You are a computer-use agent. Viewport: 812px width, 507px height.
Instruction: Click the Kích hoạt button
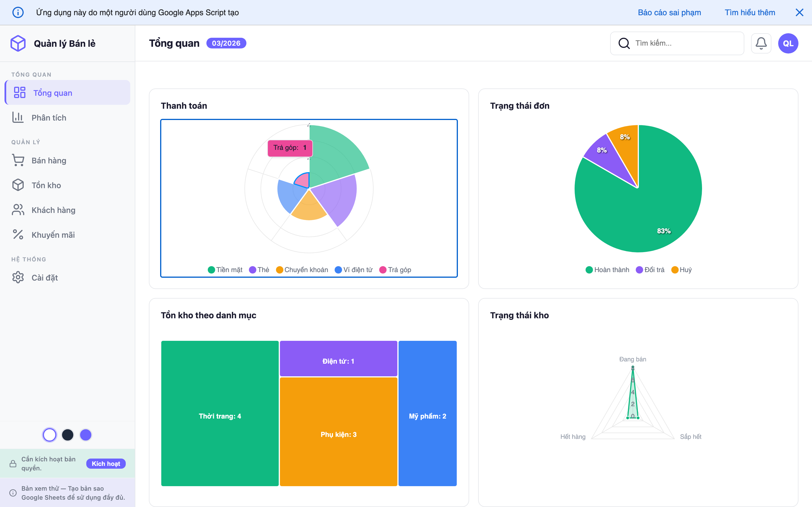coord(106,463)
